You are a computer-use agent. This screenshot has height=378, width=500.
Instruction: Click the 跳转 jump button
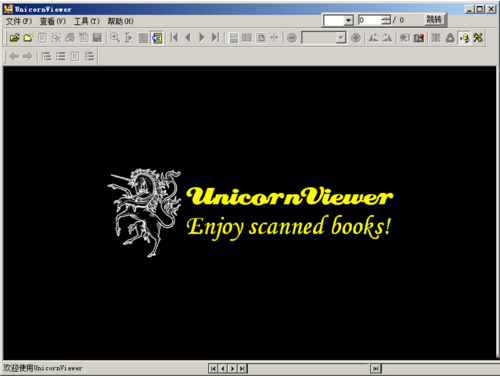[434, 20]
